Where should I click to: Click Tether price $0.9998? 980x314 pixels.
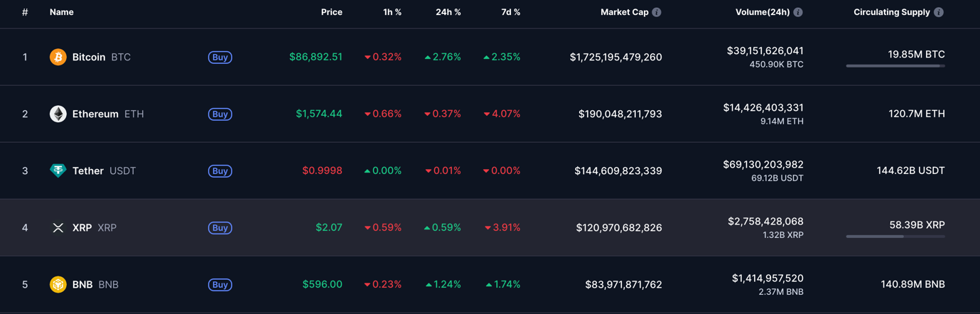(322, 170)
